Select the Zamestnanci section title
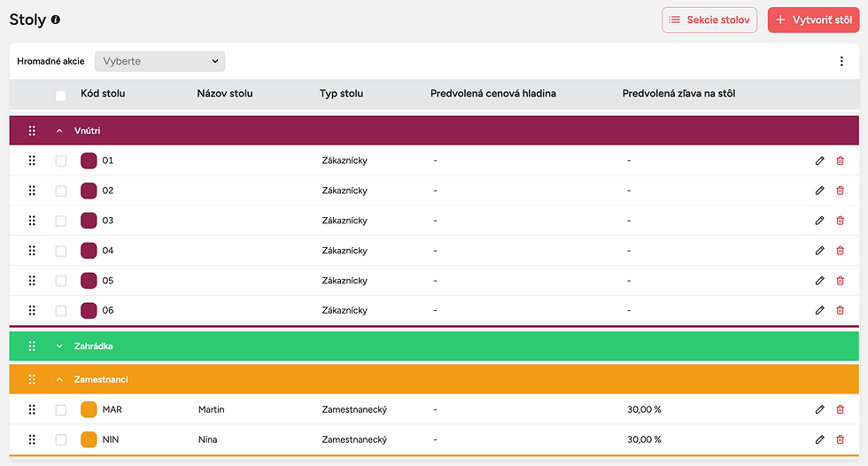The height and width of the screenshot is (466, 868). pyautogui.click(x=101, y=379)
